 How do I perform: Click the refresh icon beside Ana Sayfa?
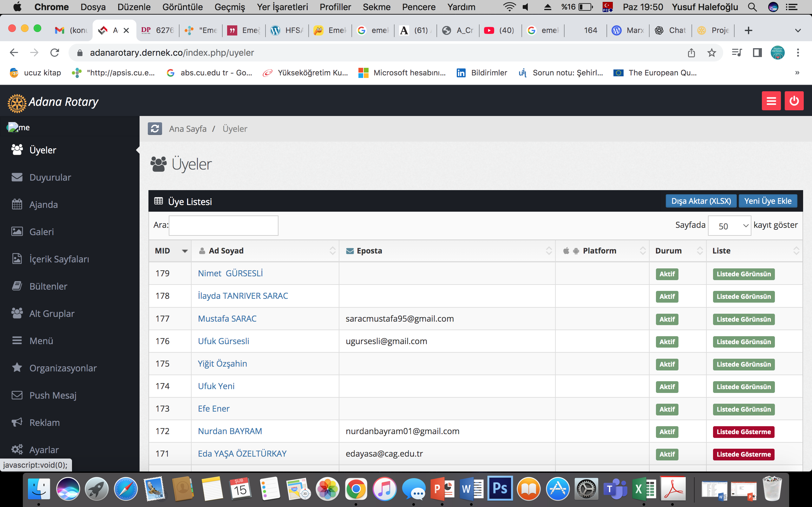click(x=155, y=129)
